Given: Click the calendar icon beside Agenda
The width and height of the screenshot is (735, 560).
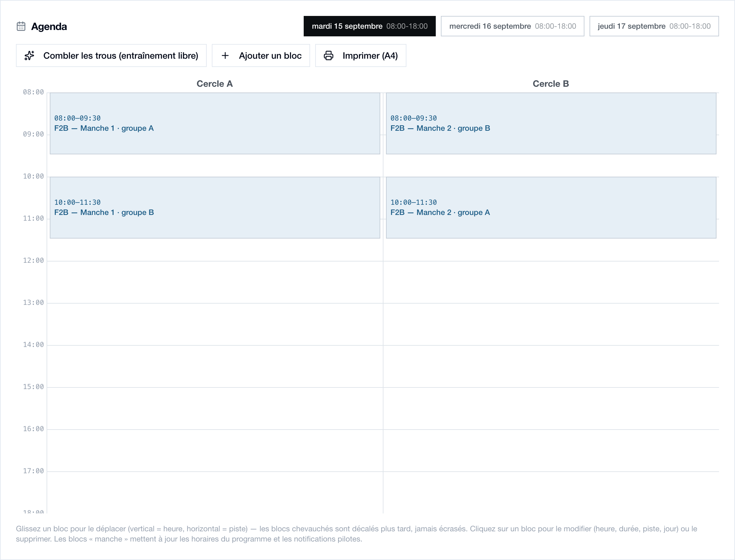Looking at the screenshot, I should pyautogui.click(x=21, y=26).
